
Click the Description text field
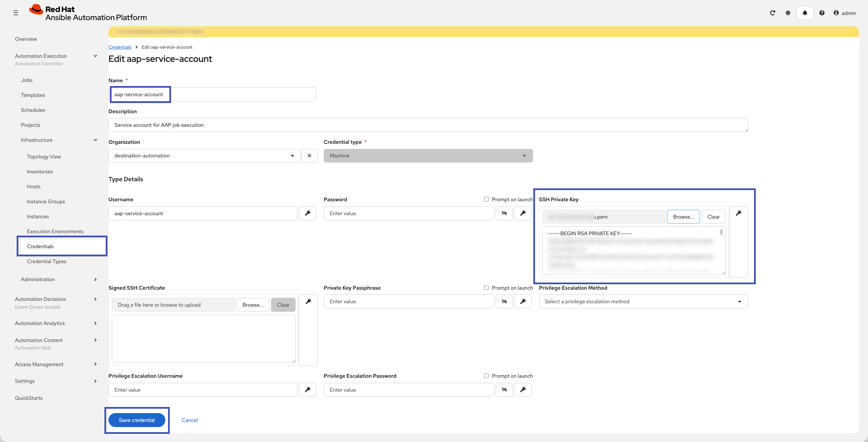(x=428, y=125)
